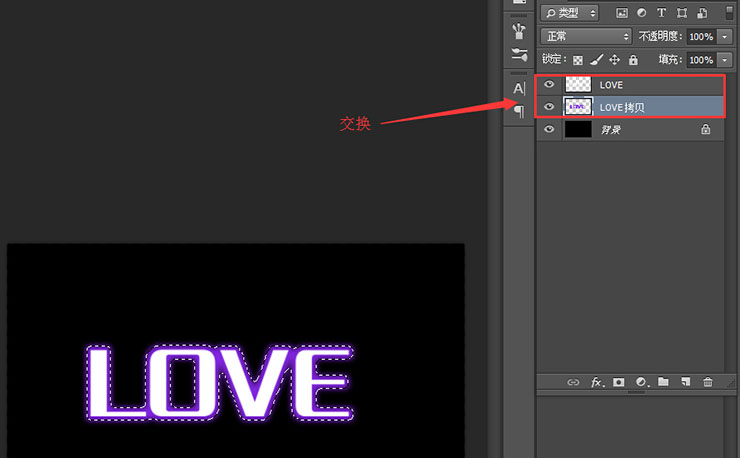Open the 正常 blend mode dropdown
The width and height of the screenshot is (740, 458).
(586, 36)
